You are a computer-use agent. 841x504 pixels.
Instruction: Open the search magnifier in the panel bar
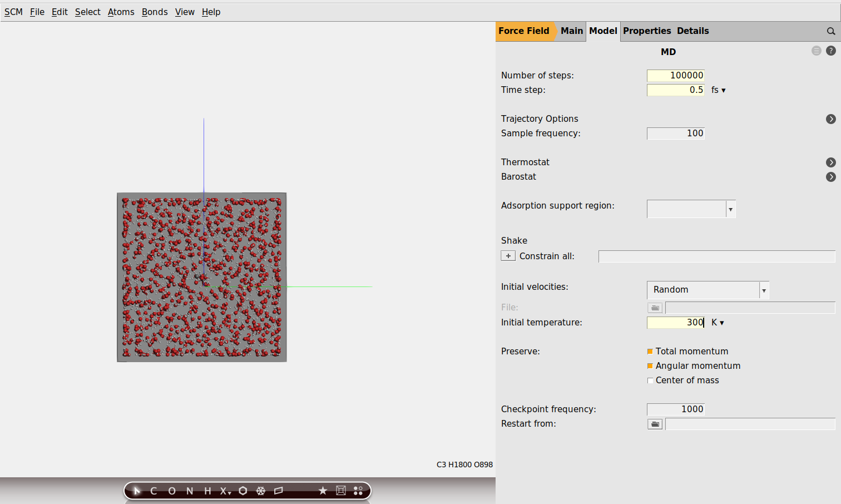point(831,32)
